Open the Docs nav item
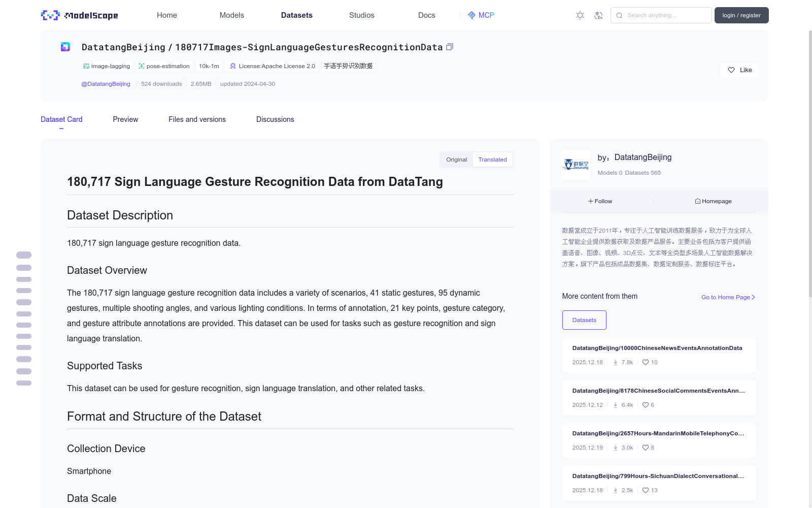Viewport: 812px width, 508px height. tap(427, 15)
